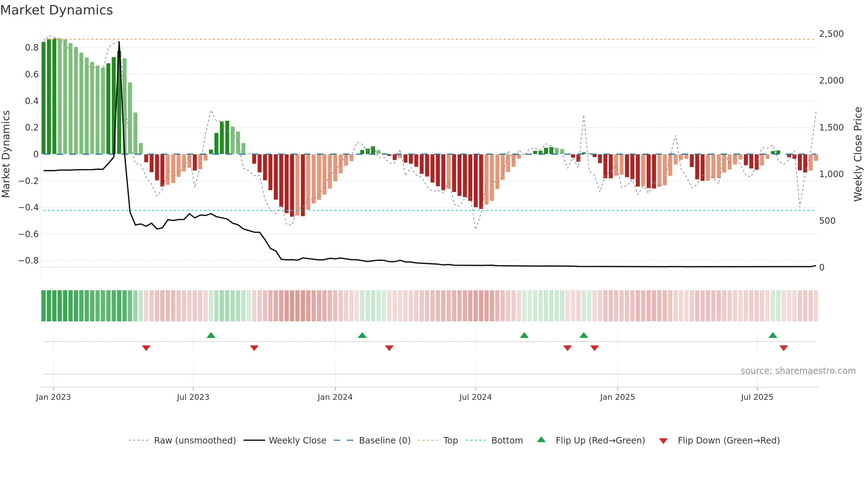Image resolution: width=868 pixels, height=488 pixels.
Task: Toggle Flip Up (Red→Green) legend entry
Action: [x=591, y=440]
